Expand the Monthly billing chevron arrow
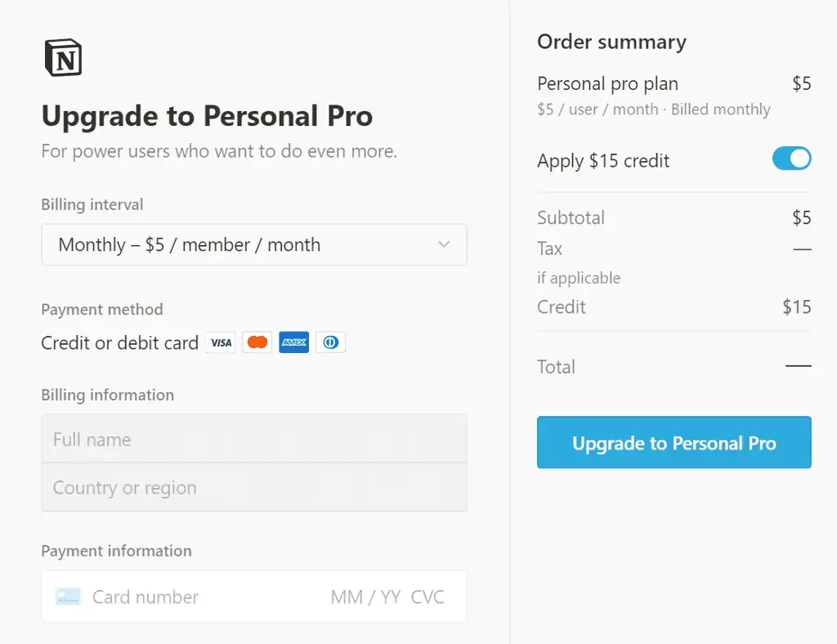Screen dimensions: 837x644 pyautogui.click(x=444, y=245)
